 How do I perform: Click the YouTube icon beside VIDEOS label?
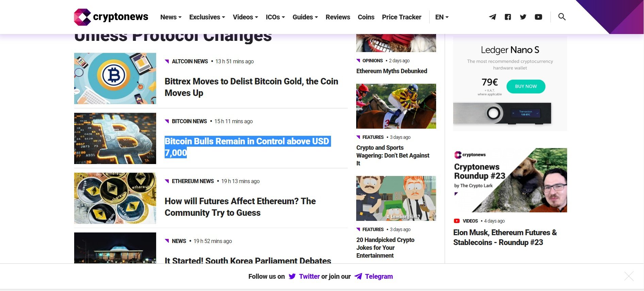pos(457,221)
